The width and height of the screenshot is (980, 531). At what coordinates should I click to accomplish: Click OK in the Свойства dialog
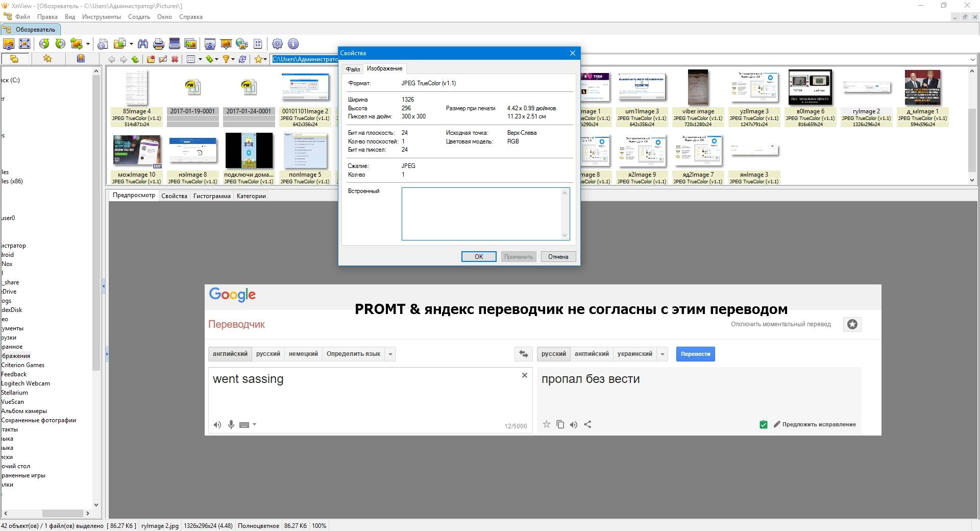pos(479,257)
